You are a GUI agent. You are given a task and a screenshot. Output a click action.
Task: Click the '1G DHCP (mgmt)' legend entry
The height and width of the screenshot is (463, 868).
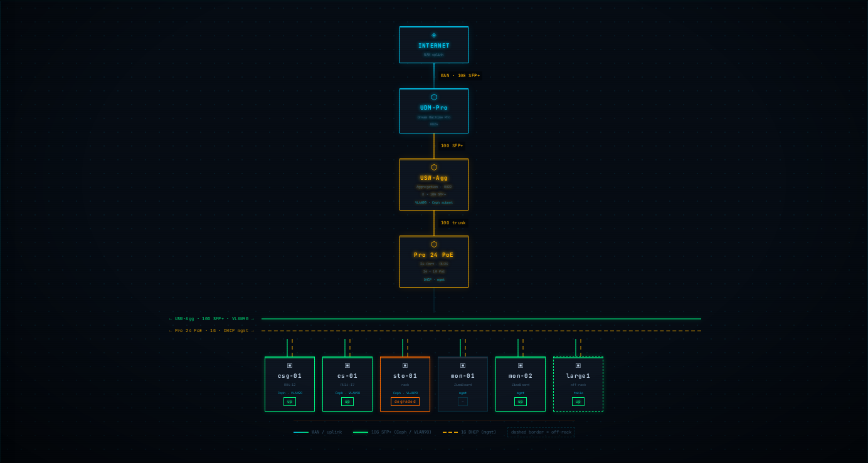coord(470,432)
